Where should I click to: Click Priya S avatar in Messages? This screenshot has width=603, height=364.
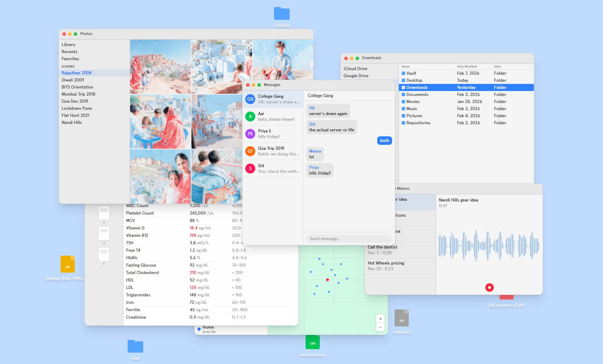coord(250,134)
